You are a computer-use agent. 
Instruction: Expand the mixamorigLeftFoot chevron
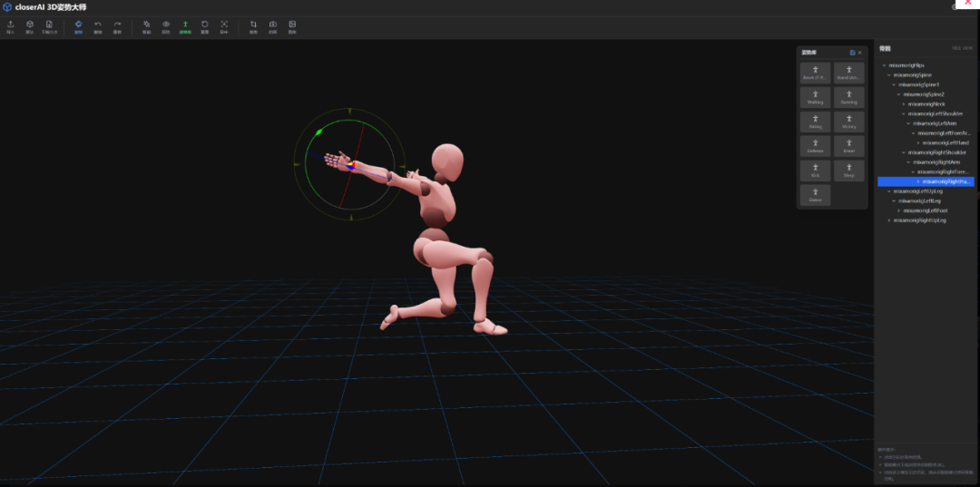click(898, 210)
